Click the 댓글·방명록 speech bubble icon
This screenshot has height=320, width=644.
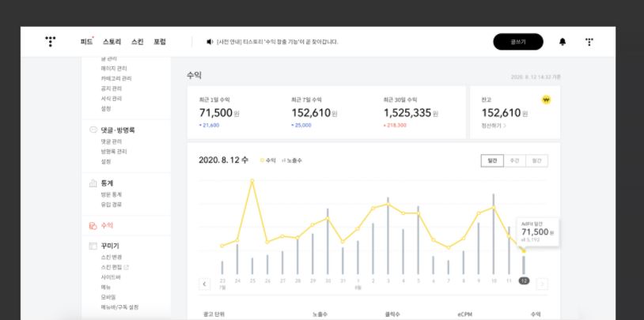click(x=93, y=130)
